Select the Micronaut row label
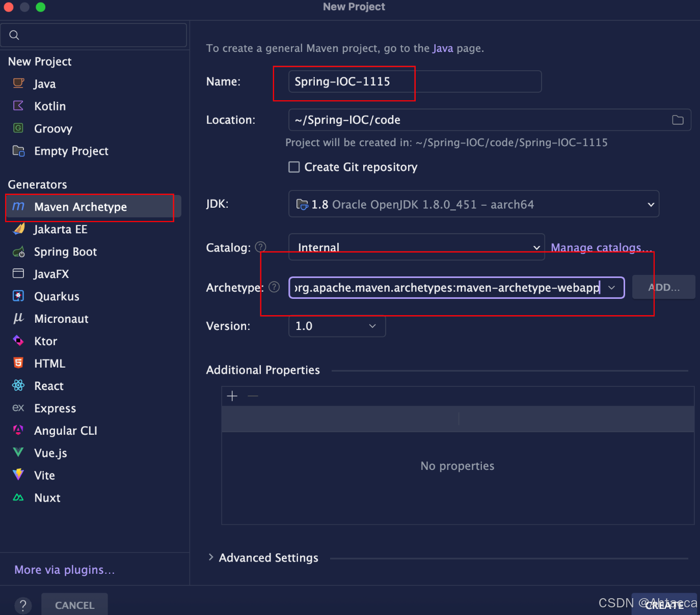 [x=62, y=319]
